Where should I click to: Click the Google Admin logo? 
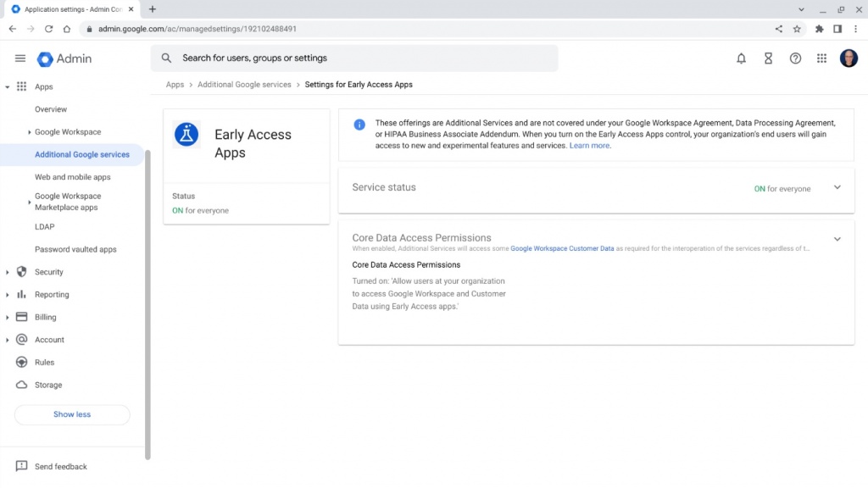point(64,58)
